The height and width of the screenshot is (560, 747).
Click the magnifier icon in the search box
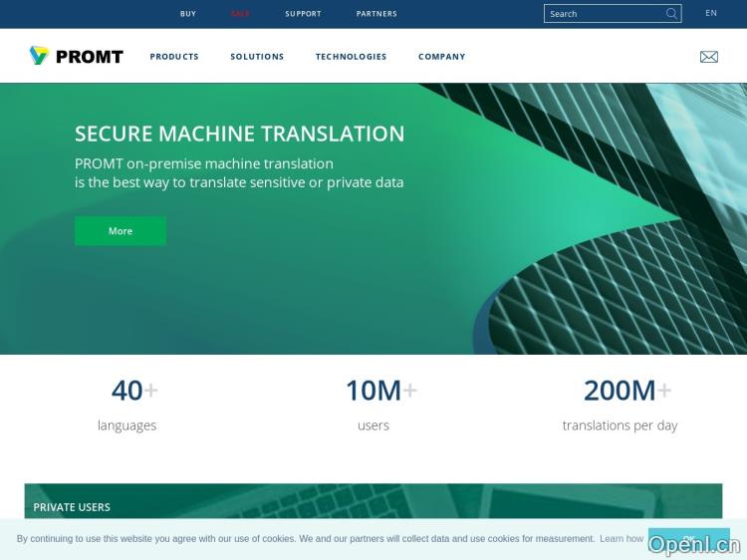671,14
